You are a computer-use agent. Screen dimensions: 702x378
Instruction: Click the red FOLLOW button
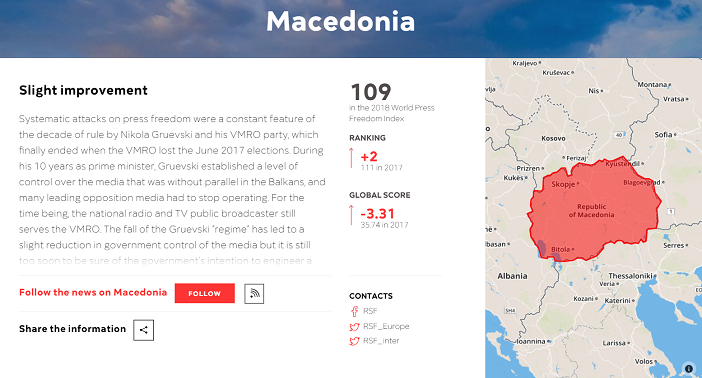(x=205, y=293)
